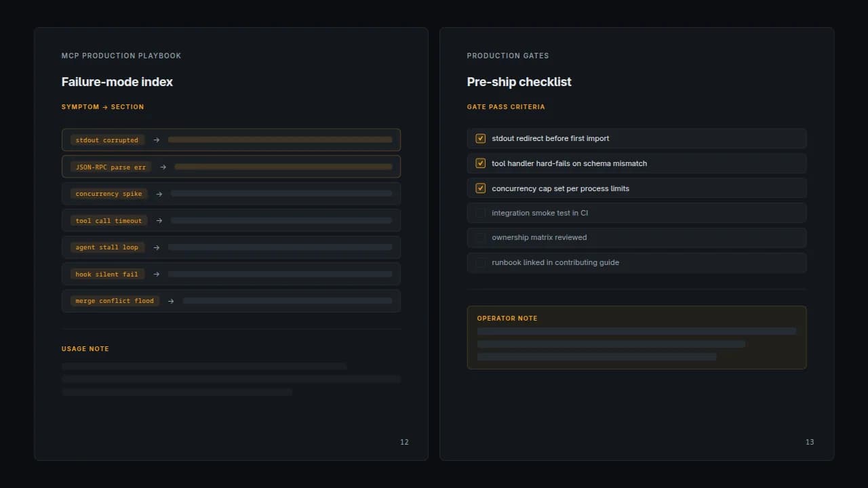
Task: Enable 'runbook linked in contributing guide' checkbox
Action: pos(480,262)
